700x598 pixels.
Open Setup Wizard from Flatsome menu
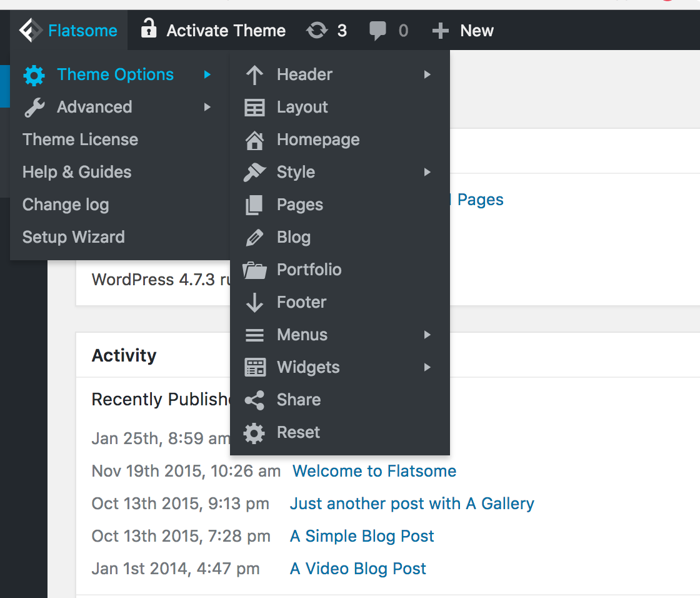(73, 237)
